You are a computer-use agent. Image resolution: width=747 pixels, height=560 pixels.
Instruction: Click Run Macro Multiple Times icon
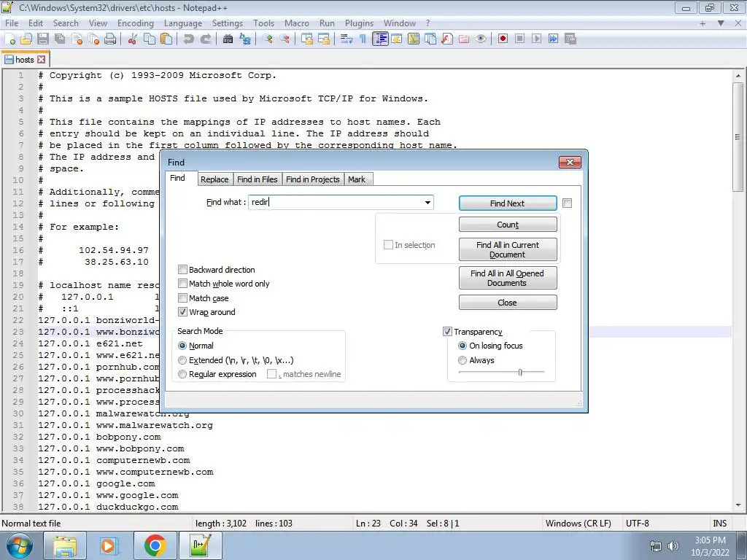[553, 39]
